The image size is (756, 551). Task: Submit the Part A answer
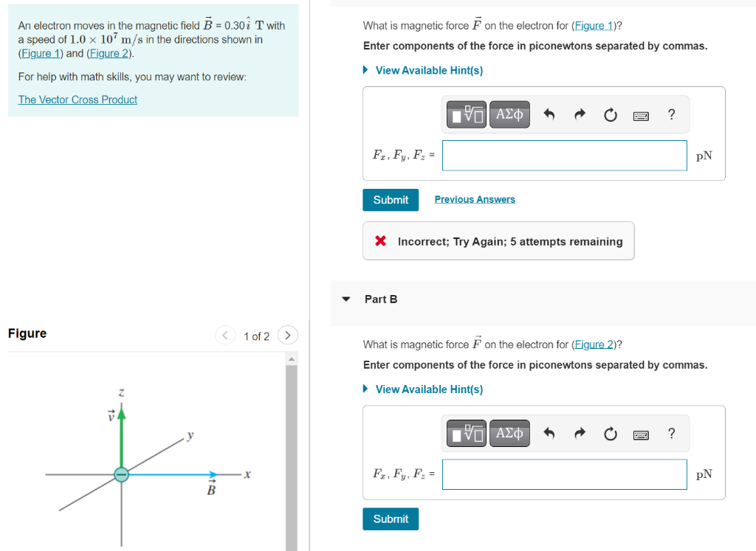[x=391, y=199]
